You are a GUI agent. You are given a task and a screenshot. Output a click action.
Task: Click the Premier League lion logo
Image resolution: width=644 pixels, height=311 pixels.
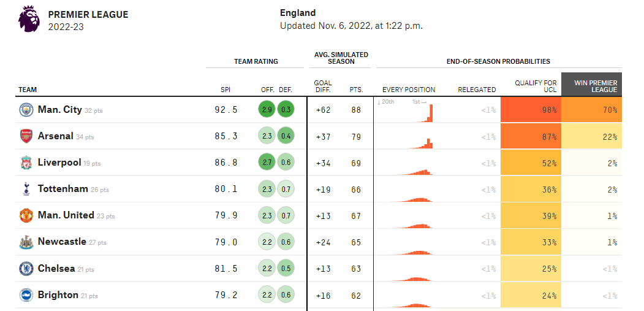point(29,19)
